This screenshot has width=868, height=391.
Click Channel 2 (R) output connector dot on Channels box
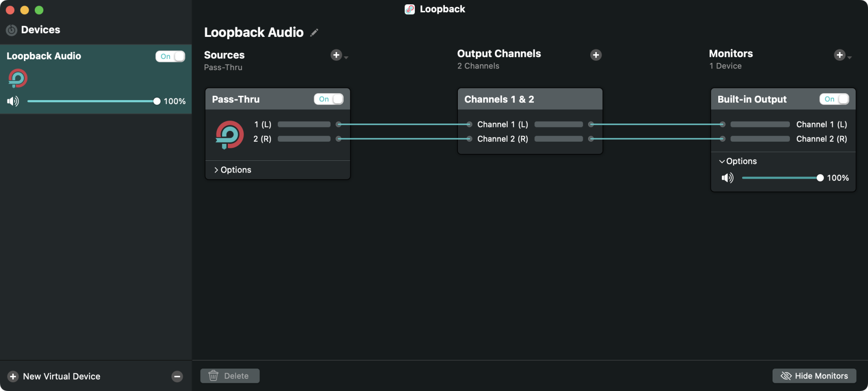591,139
